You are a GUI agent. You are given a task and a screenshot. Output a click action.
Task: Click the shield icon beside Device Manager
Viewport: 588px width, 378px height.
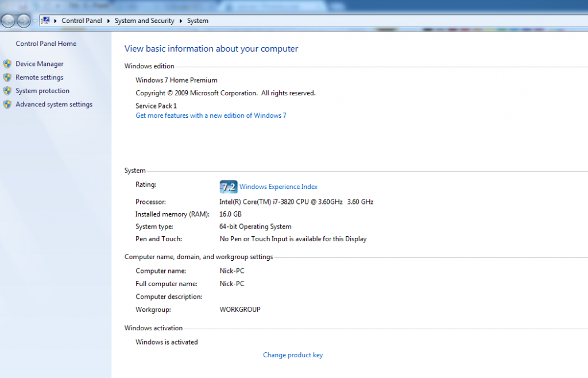pyautogui.click(x=7, y=64)
